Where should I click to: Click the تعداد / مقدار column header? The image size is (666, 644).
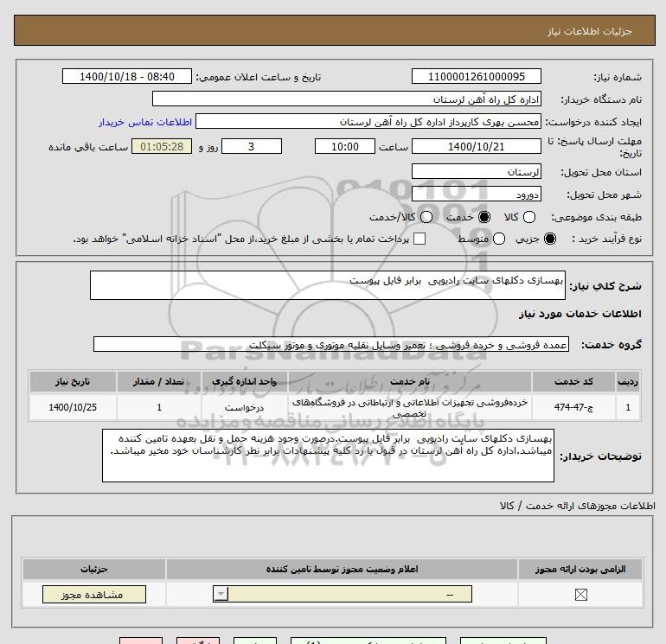[159, 381]
